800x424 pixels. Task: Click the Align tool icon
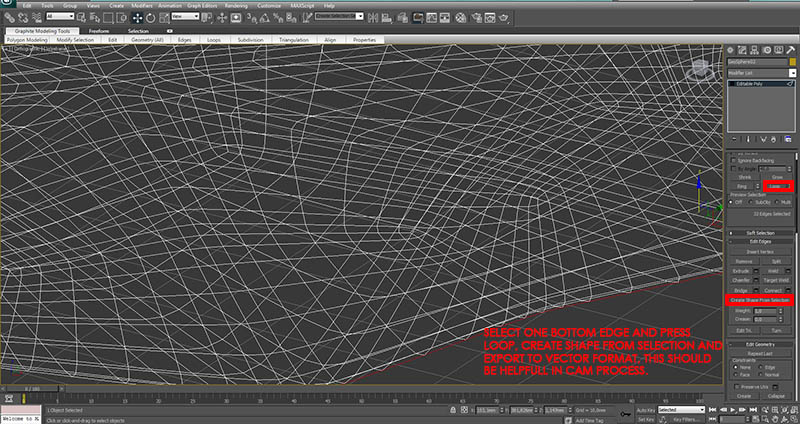[386, 18]
